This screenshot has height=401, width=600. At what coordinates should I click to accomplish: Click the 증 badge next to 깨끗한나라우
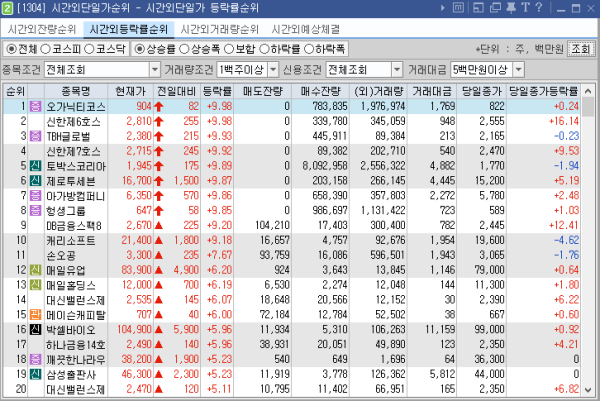pos(36,359)
